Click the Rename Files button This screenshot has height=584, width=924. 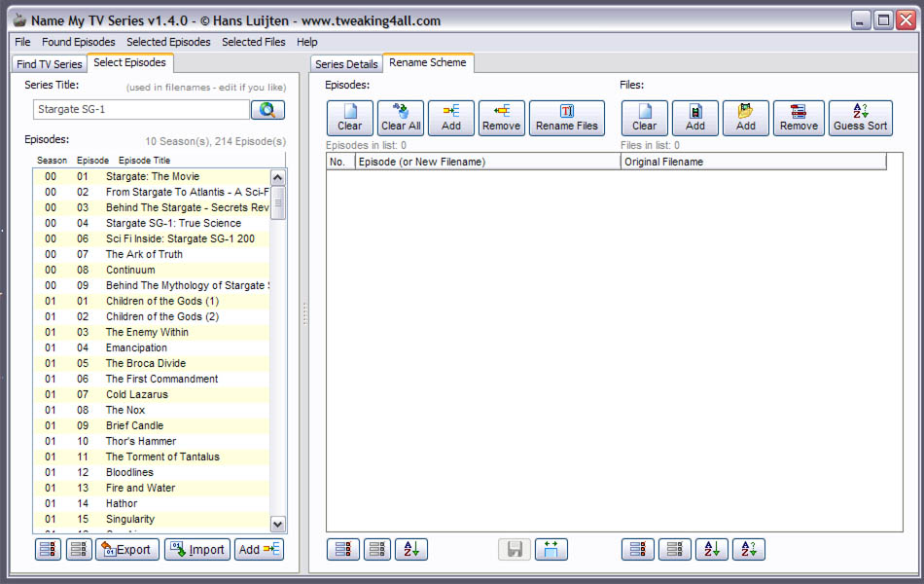[x=567, y=118]
